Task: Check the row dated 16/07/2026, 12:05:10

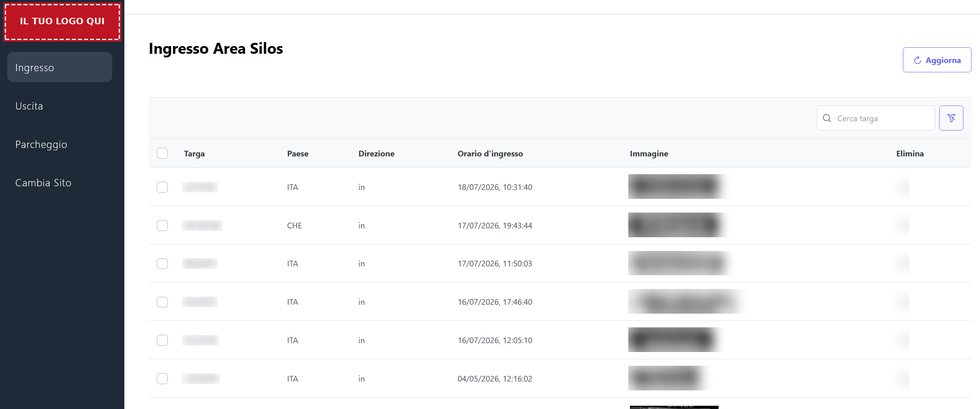Action: click(x=162, y=340)
